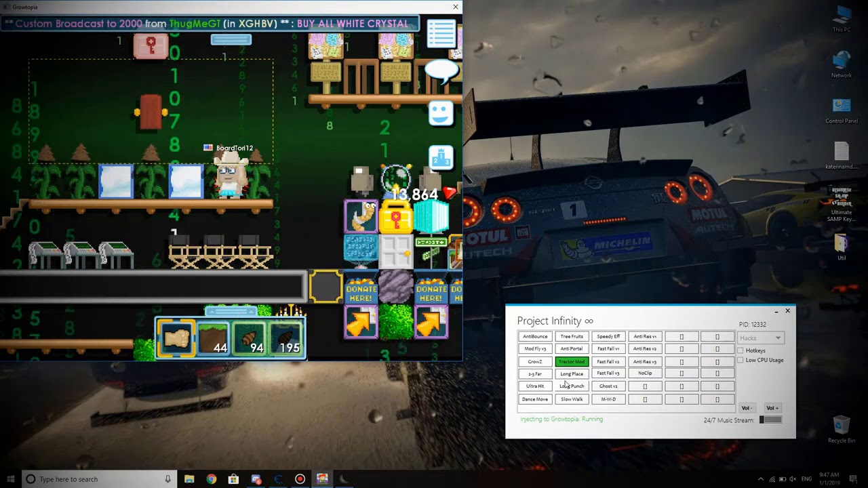Open Control Panel desktop icon

pos(842,111)
